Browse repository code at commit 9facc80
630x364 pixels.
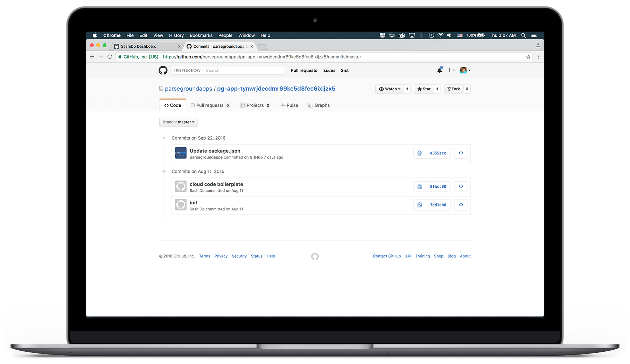pyautogui.click(x=461, y=186)
